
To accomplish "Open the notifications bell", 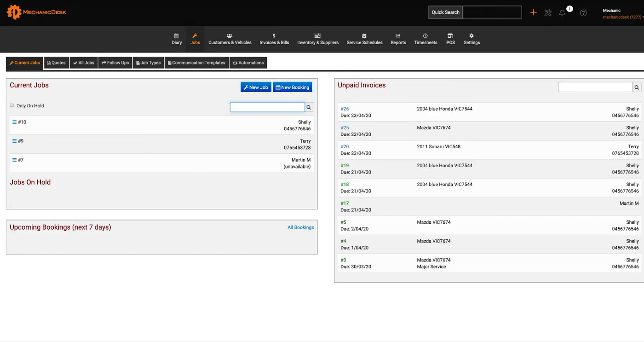I will tap(562, 13).
